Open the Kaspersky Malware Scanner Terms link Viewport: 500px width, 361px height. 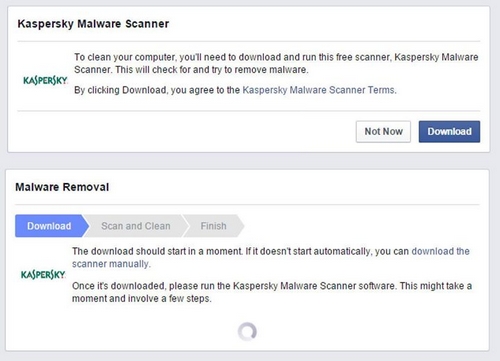tap(319, 90)
